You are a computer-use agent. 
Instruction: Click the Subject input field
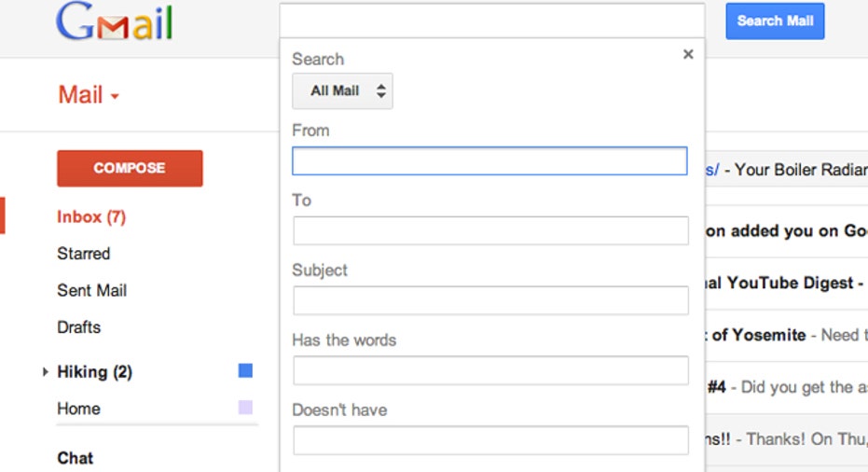[x=491, y=300]
